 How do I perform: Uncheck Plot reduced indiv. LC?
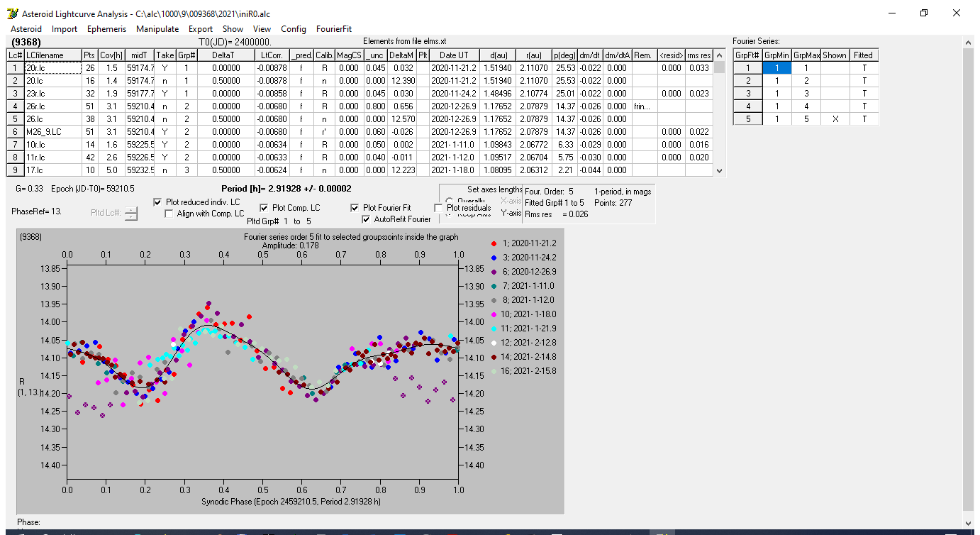point(158,202)
